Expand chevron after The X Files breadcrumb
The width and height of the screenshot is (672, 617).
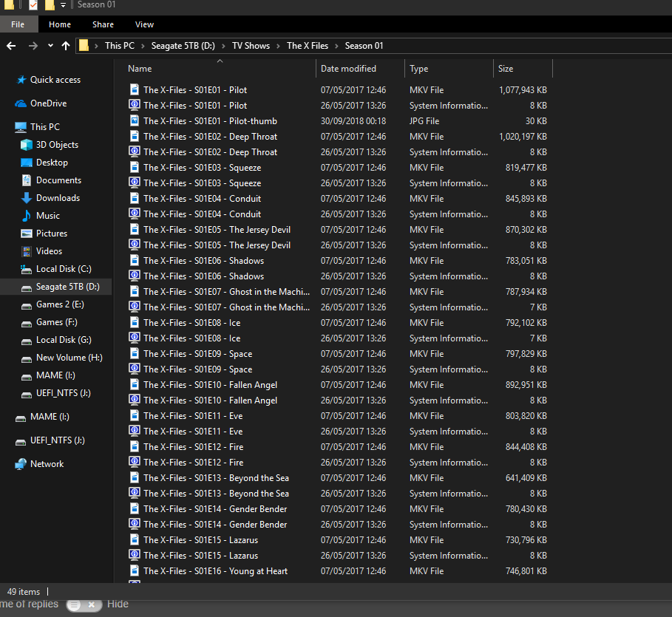pyautogui.click(x=336, y=46)
